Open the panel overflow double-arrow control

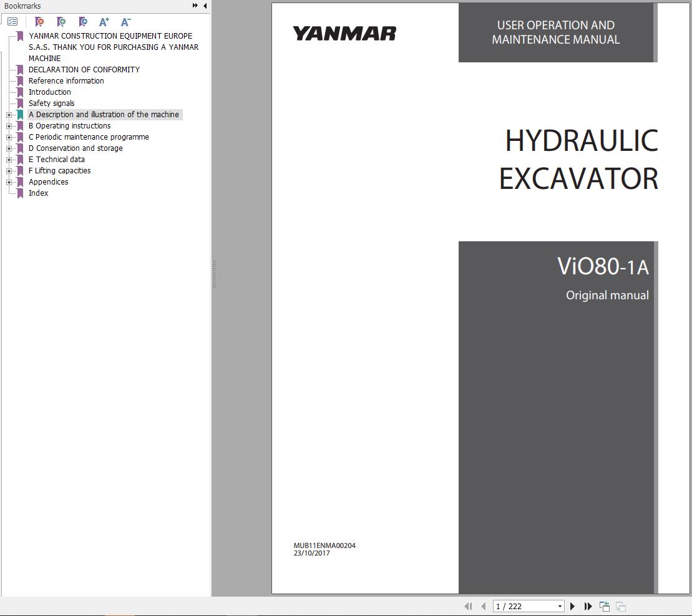tap(195, 6)
